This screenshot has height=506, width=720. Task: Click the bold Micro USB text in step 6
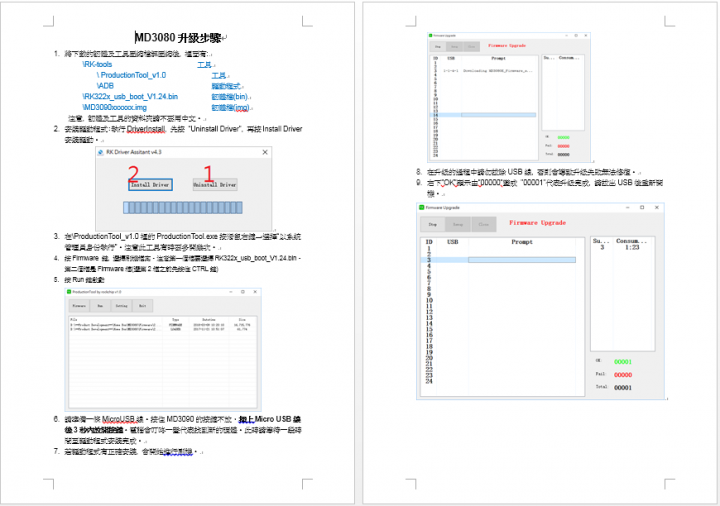(274, 419)
